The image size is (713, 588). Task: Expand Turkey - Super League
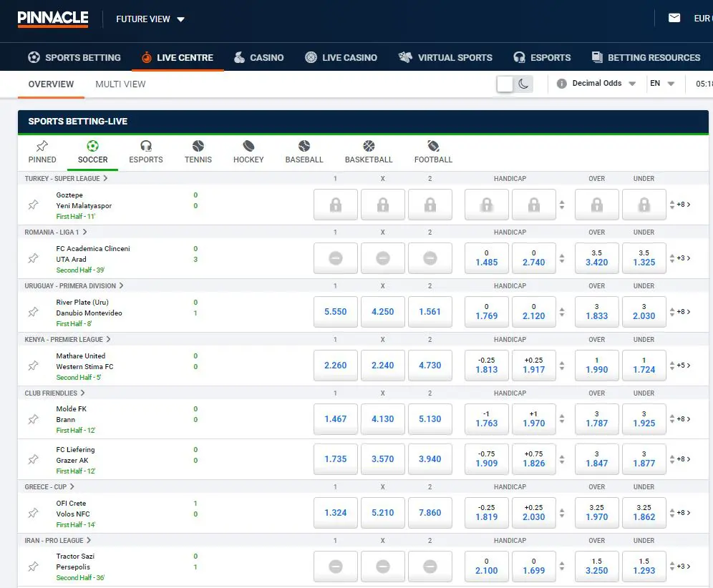click(x=66, y=178)
